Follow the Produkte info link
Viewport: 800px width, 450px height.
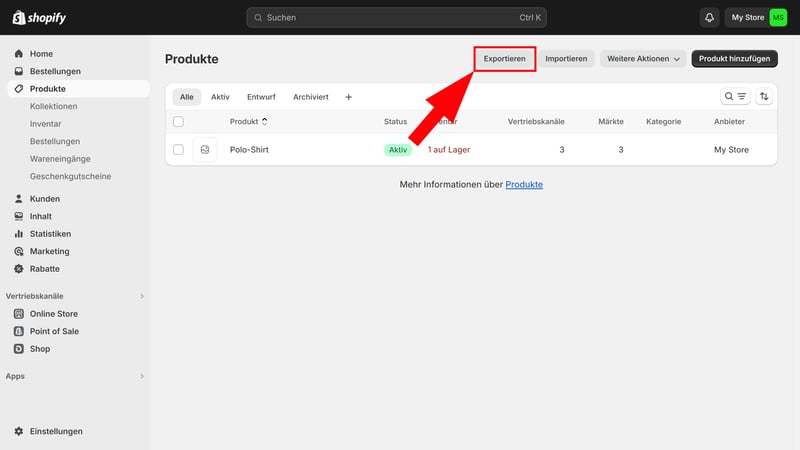tap(524, 184)
